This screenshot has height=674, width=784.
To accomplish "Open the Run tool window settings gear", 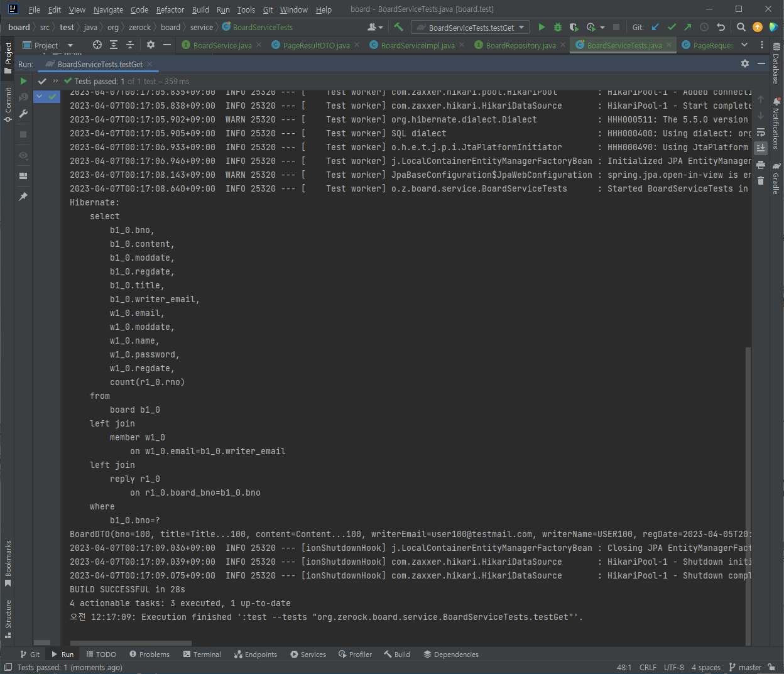I will (745, 63).
